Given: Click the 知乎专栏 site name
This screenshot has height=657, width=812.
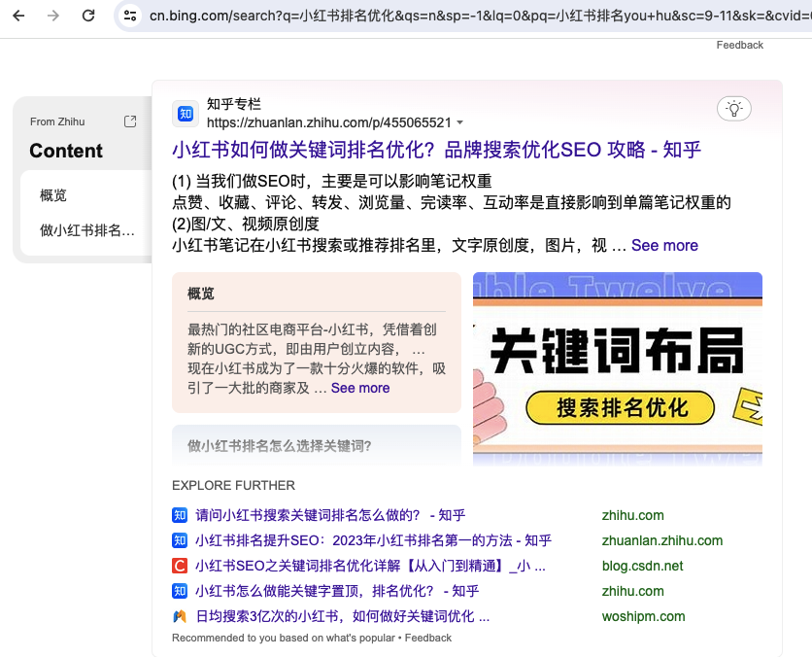Looking at the screenshot, I should point(234,104).
